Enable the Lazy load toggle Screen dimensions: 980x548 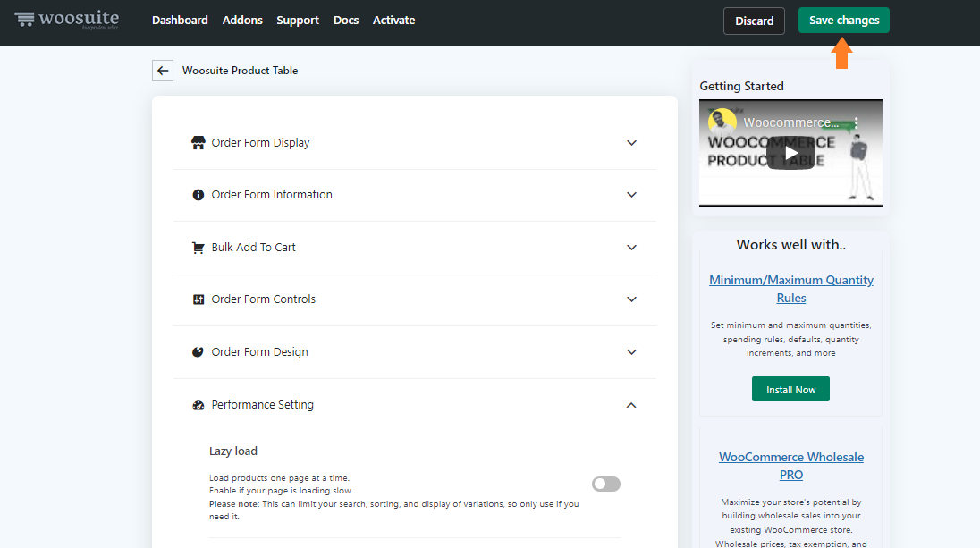[x=605, y=484]
